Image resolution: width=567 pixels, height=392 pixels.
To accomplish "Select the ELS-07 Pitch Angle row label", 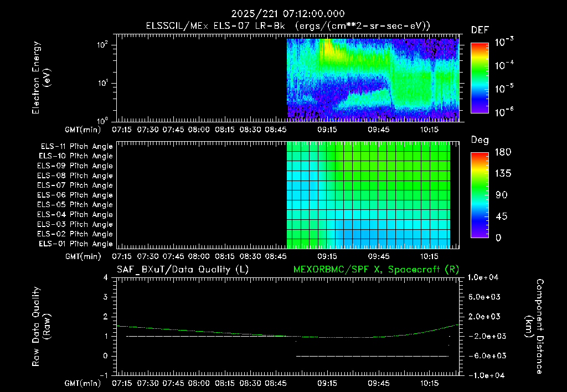I will (x=75, y=185).
